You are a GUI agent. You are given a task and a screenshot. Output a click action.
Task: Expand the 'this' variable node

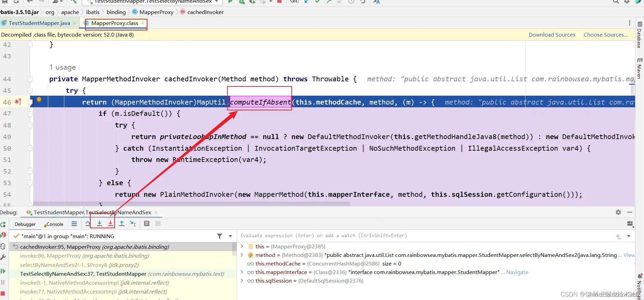[242, 246]
